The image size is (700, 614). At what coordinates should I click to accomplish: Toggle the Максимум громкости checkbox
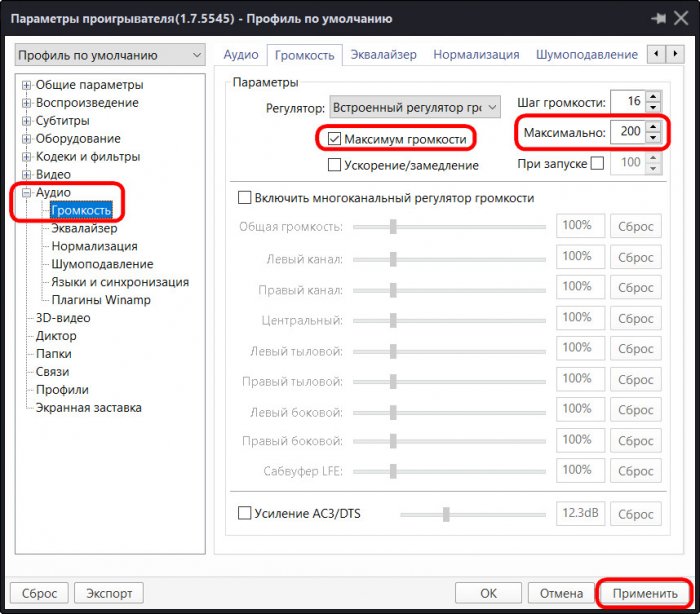point(335,138)
